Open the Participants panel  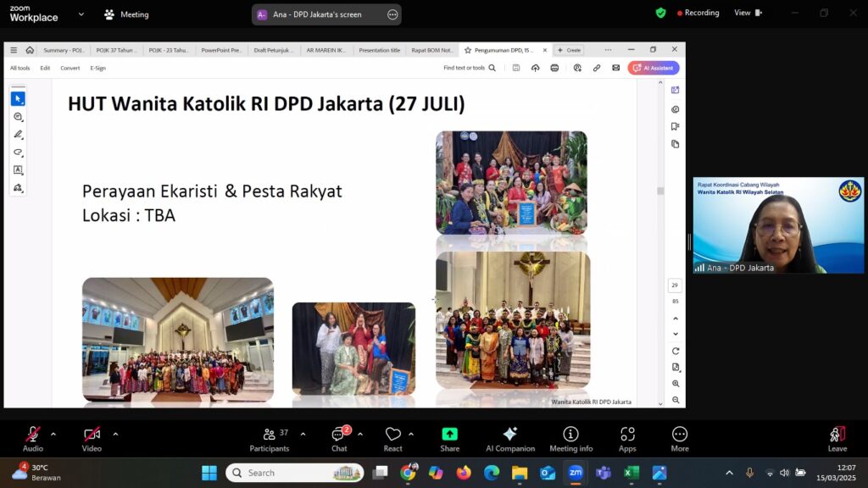(x=270, y=438)
